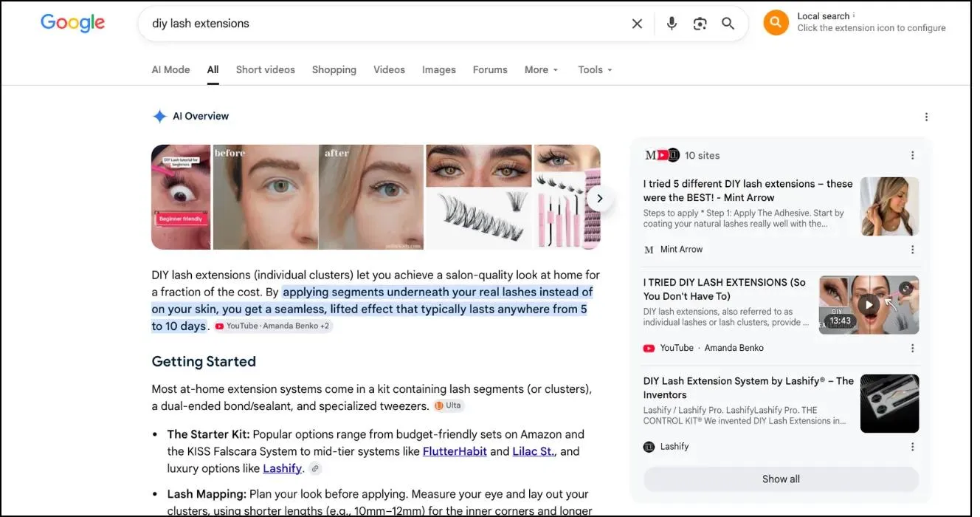Click the AI Overview sparkle icon

click(159, 116)
